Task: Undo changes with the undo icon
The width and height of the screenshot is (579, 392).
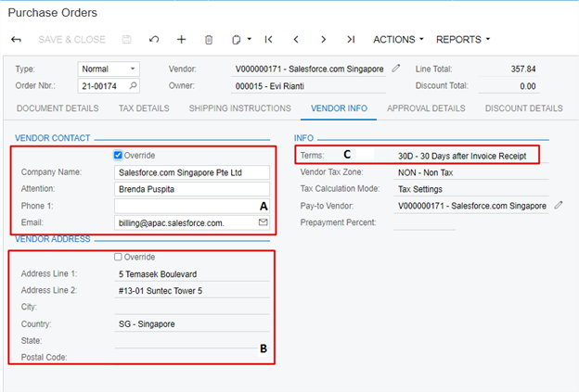Action: click(154, 40)
